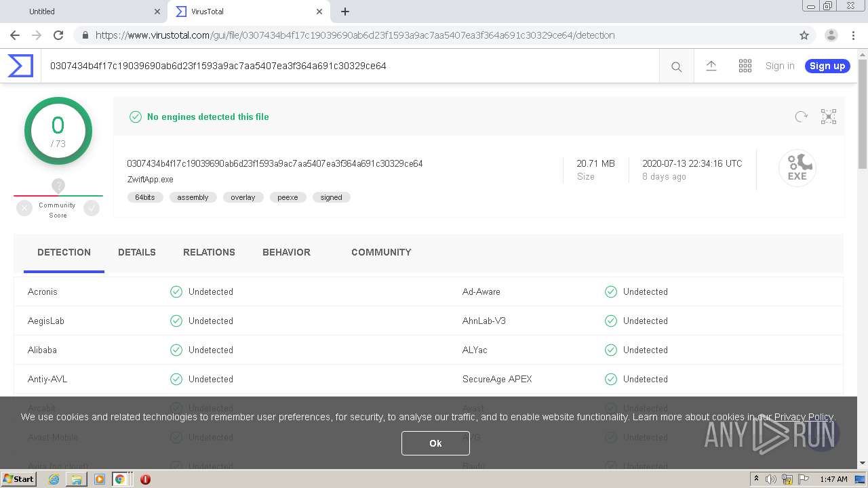Click the ALYac engine name
This screenshot has width=868, height=488.
[475, 350]
